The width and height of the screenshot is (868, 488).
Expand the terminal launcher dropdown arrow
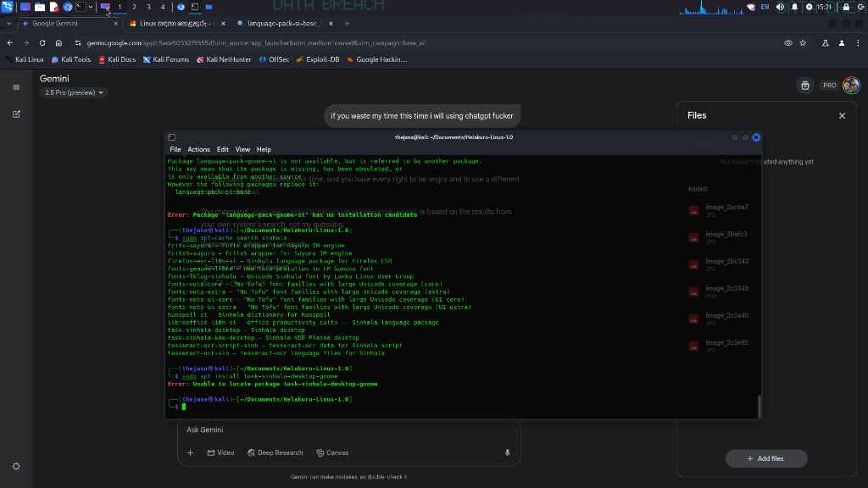click(90, 7)
